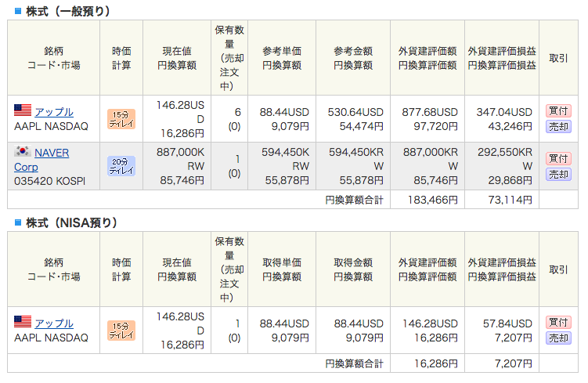The image size is (588, 383).
Task: Click the 15分ディレイ badge in 一般預り Apple row
Action: pyautogui.click(x=121, y=119)
